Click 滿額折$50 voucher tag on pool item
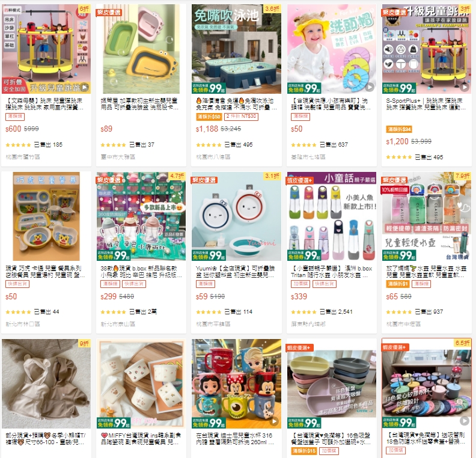Viewport: 476px width, 458px height. 209,117
